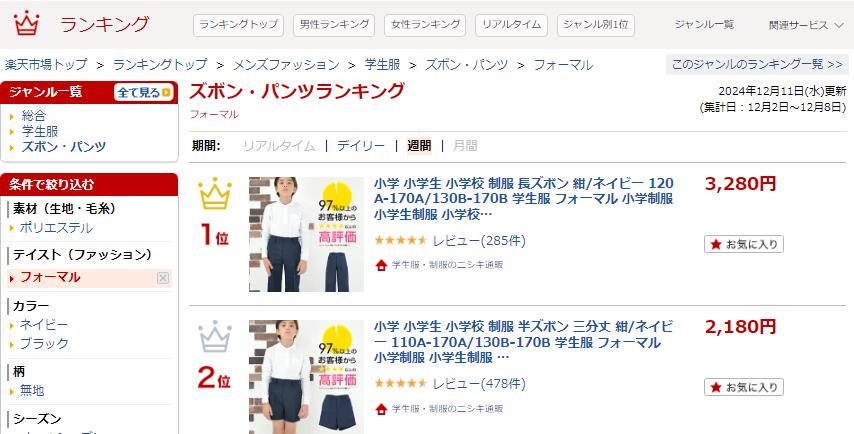Click the house icon for the first item's shop
This screenshot has width=854, height=434.
pyautogui.click(x=381, y=265)
